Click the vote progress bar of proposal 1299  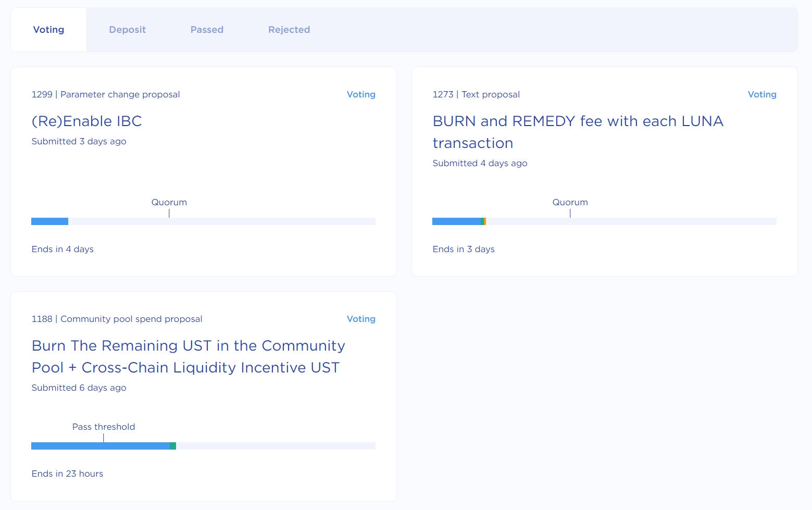203,221
